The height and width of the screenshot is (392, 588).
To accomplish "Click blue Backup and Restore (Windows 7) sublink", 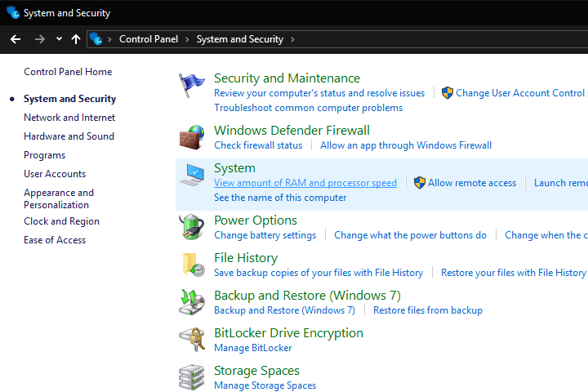I will (x=284, y=310).
